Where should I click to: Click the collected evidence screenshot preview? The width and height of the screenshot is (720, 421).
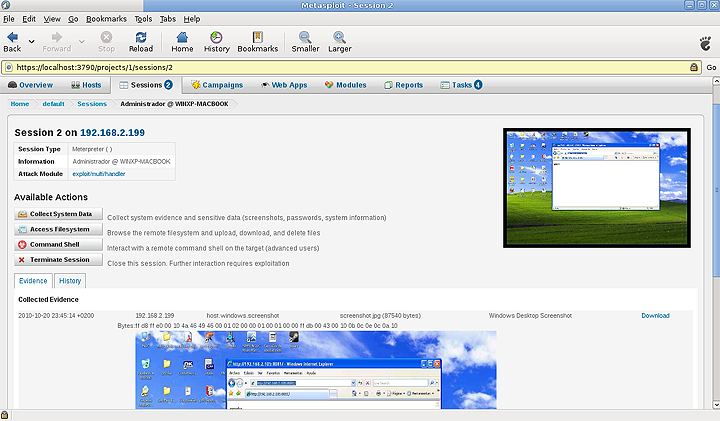[316, 370]
